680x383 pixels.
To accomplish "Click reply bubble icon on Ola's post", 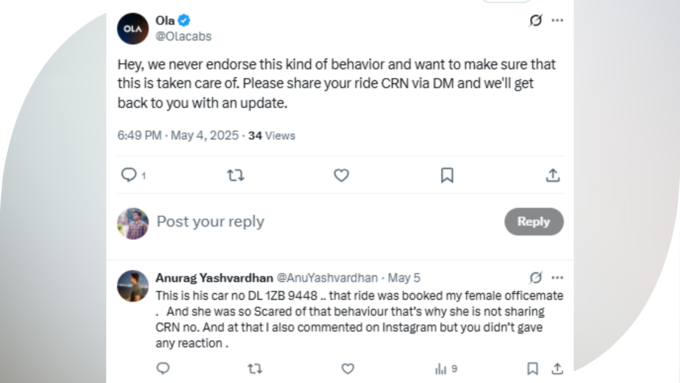I will (128, 175).
